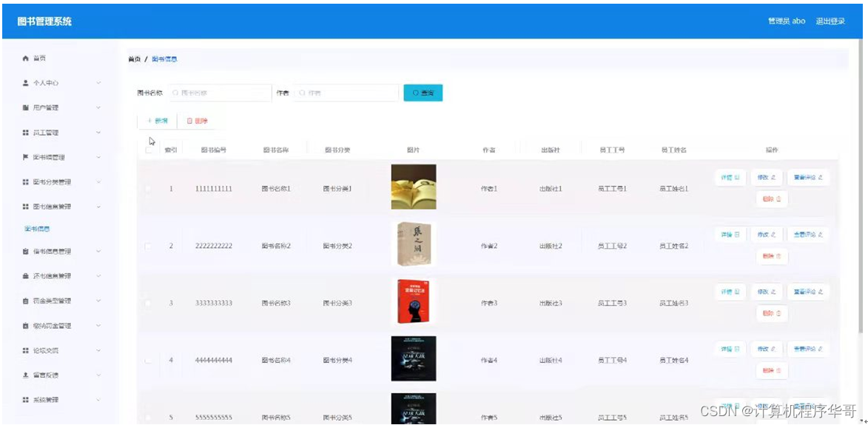Click the dark book cover in row 4
The width and height of the screenshot is (868, 425).
[x=414, y=358]
